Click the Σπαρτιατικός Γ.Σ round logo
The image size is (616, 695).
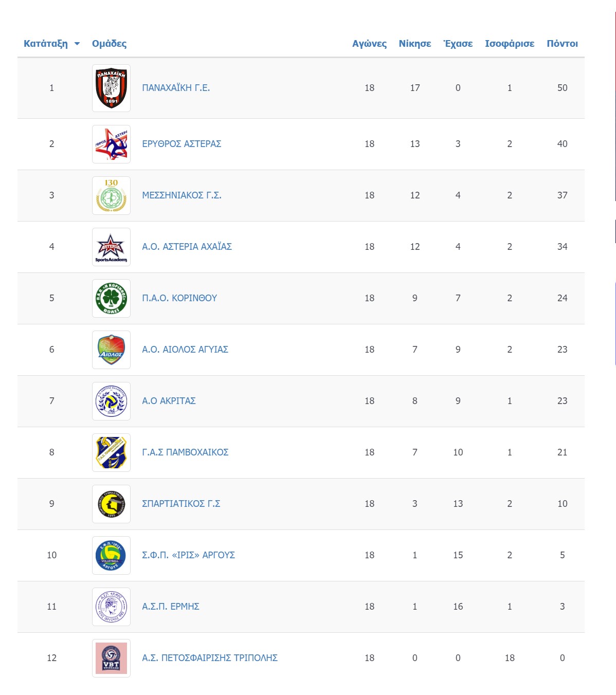111,504
